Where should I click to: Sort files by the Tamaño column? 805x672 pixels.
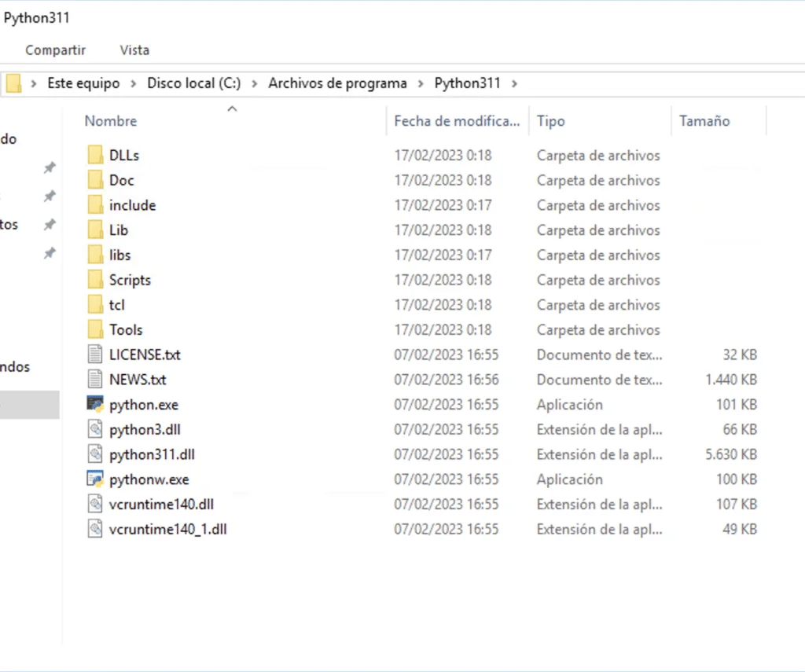pos(704,120)
